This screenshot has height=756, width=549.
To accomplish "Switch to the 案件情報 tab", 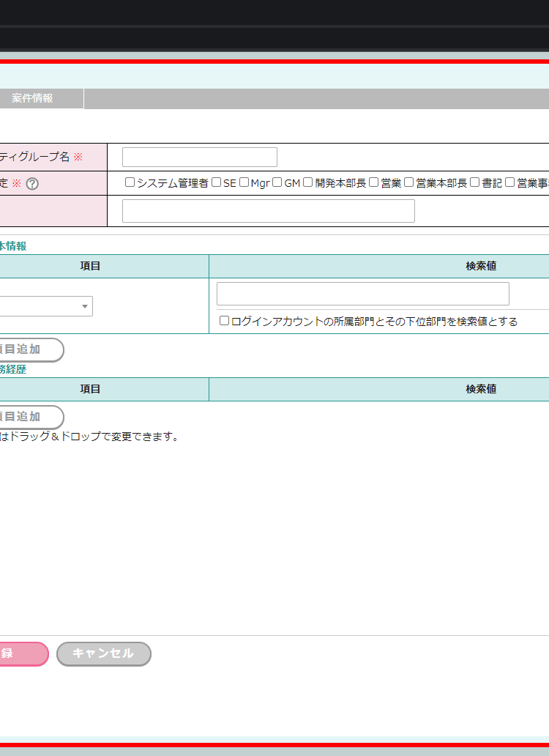I will click(x=32, y=98).
